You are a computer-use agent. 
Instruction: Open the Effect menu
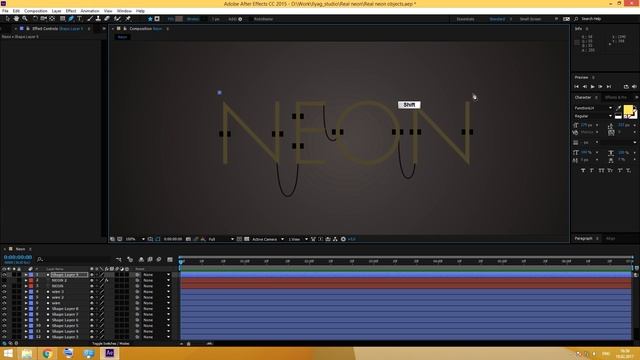tap(71, 11)
